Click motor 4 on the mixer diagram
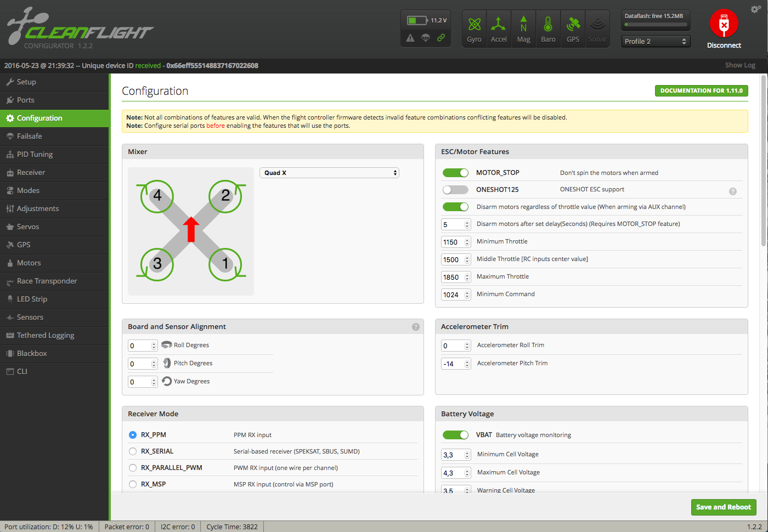The image size is (768, 532). click(157, 196)
